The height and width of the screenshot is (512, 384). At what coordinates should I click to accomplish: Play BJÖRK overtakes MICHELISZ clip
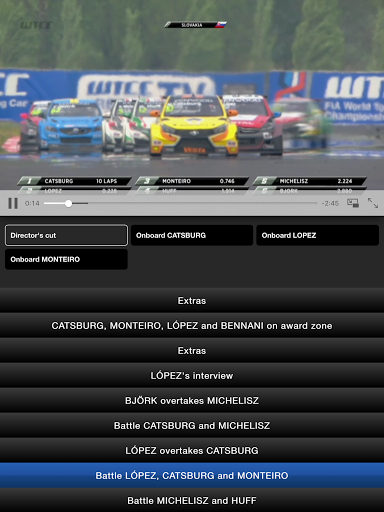pyautogui.click(x=192, y=400)
